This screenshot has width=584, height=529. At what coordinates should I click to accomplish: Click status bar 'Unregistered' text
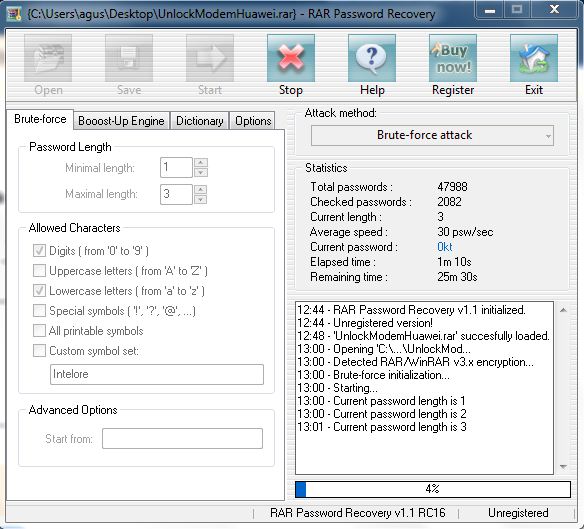[x=518, y=513]
